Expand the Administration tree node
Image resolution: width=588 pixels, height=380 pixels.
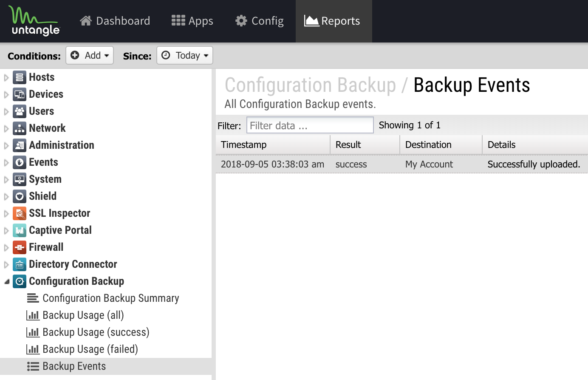(x=6, y=146)
